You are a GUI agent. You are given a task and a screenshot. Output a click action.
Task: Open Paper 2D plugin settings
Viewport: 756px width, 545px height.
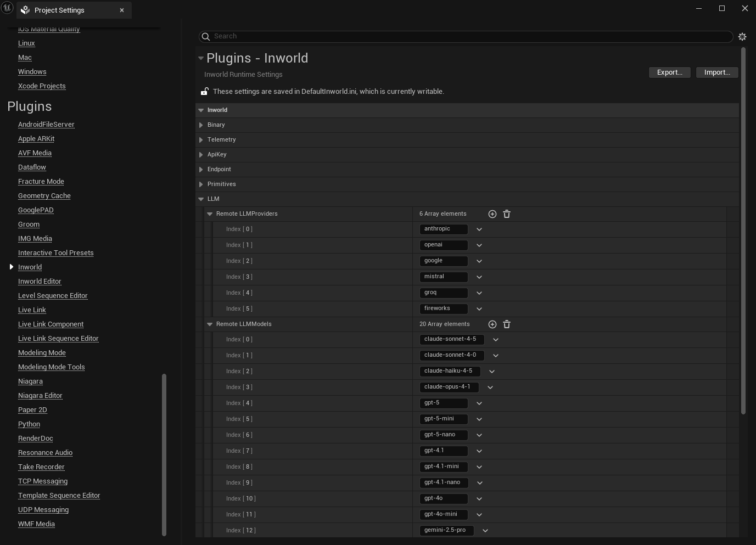[x=32, y=410]
